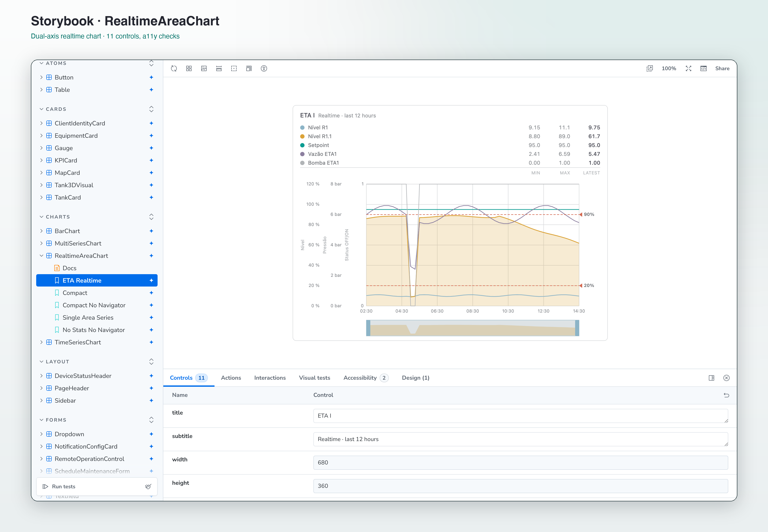The height and width of the screenshot is (532, 768).
Task: Toggle Nível R1.1 series in legend
Action: [x=316, y=136]
